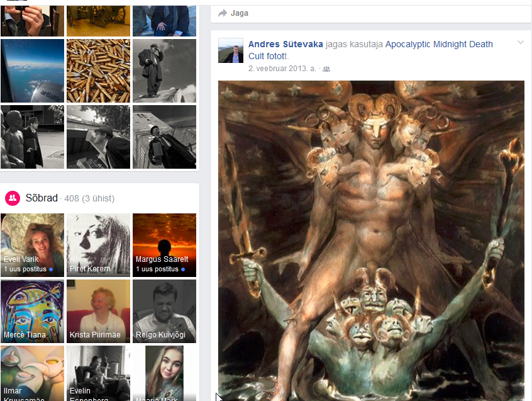Image resolution: width=532 pixels, height=401 pixels.
Task: Open Reigo Kuivjõgi friend tile
Action: (164, 311)
